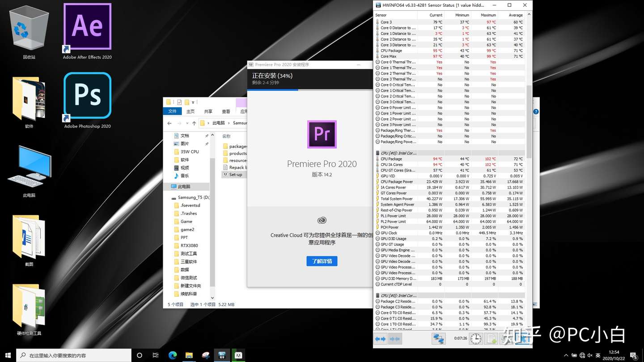
Task: Open the quick access toolbar customize dropdown
Action: tap(193, 103)
